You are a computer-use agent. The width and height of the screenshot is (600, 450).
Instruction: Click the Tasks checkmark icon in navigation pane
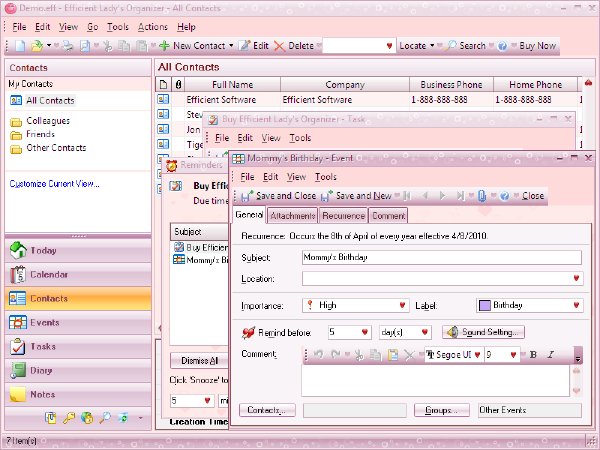(18, 346)
